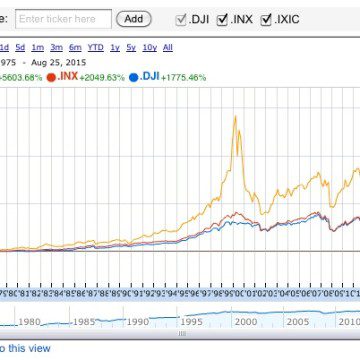
Task: Click the blue .DJI legend dot
Action: (134, 78)
